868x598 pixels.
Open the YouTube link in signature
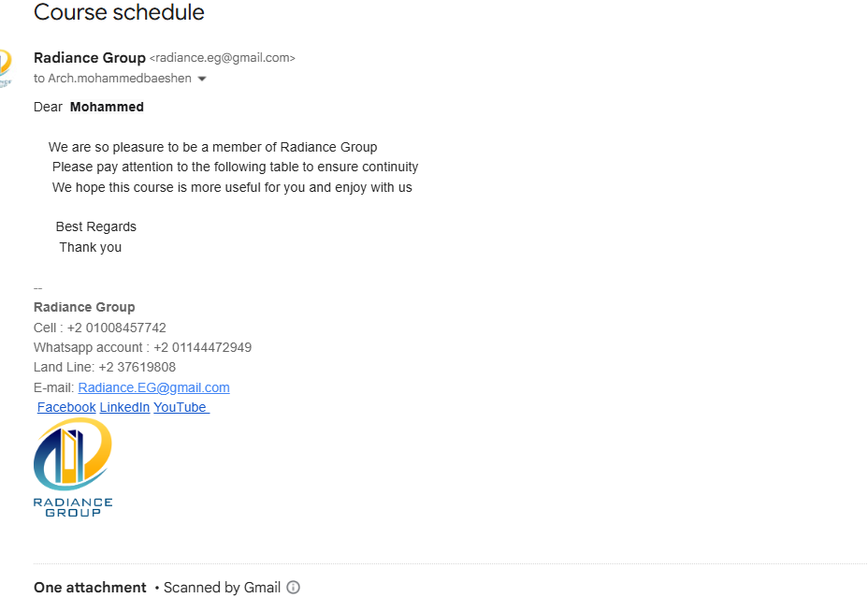pyautogui.click(x=181, y=407)
